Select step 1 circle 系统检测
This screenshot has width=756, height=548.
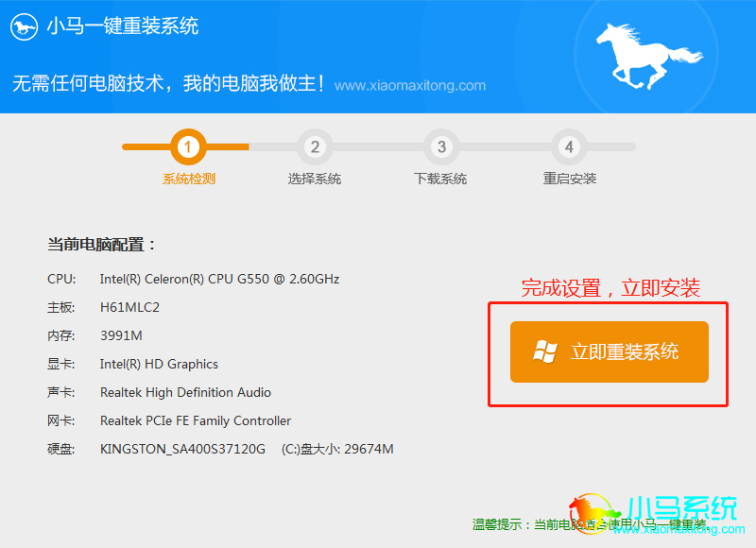188,146
